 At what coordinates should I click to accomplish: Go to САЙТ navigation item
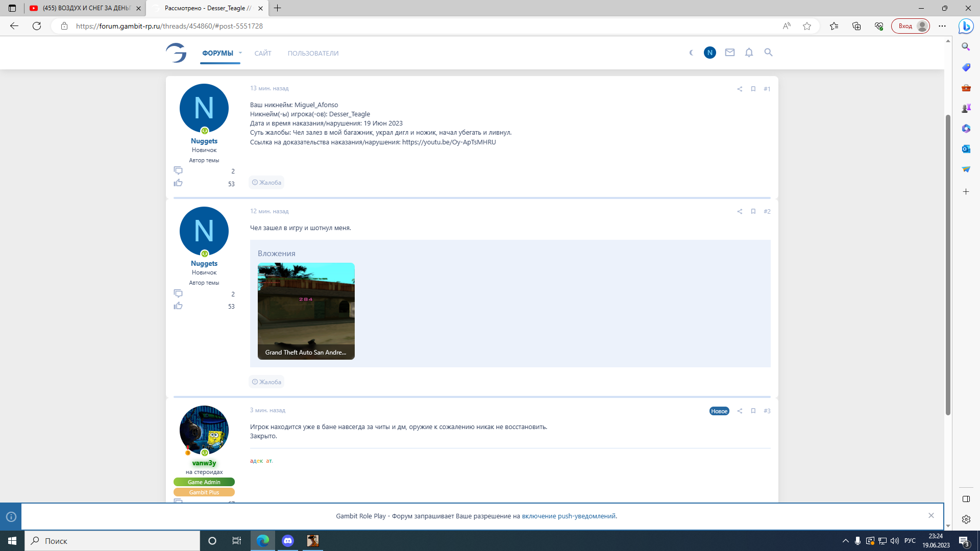263,53
